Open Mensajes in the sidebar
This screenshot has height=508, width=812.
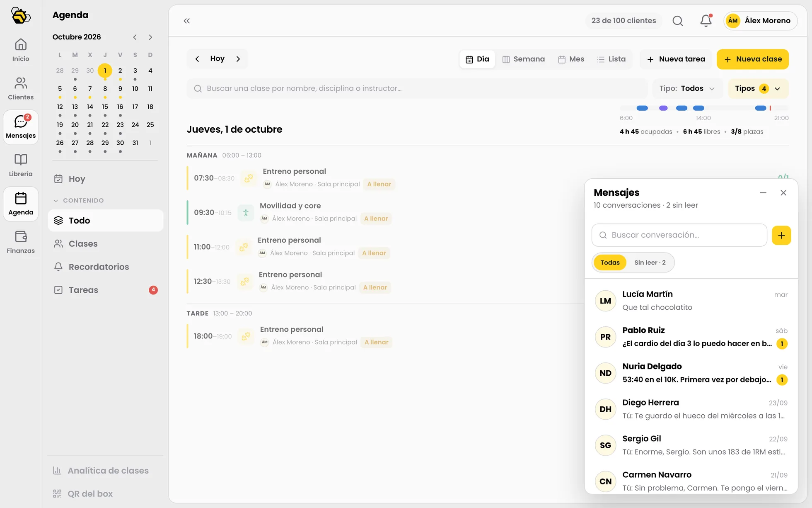pos(21,127)
